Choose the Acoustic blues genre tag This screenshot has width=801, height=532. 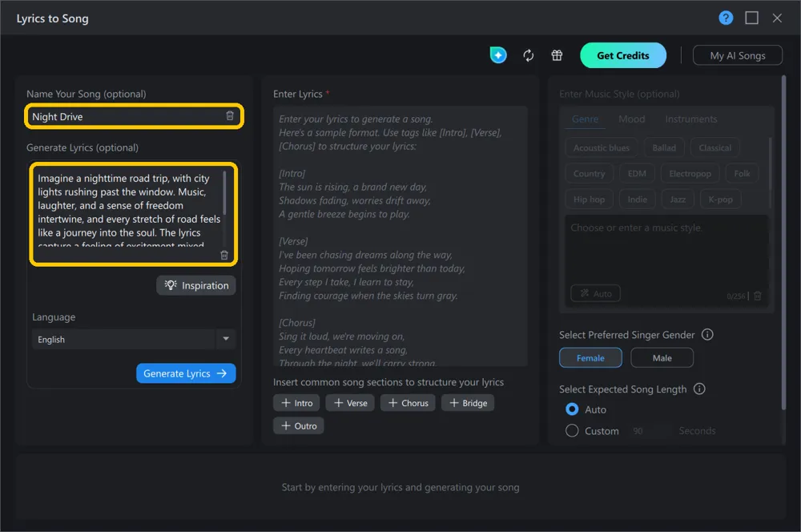[602, 147]
